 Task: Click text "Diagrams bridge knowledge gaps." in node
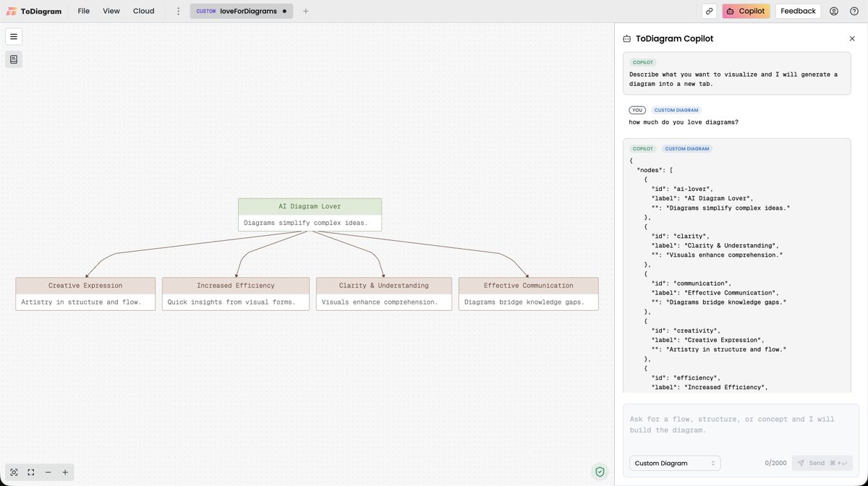click(x=524, y=302)
